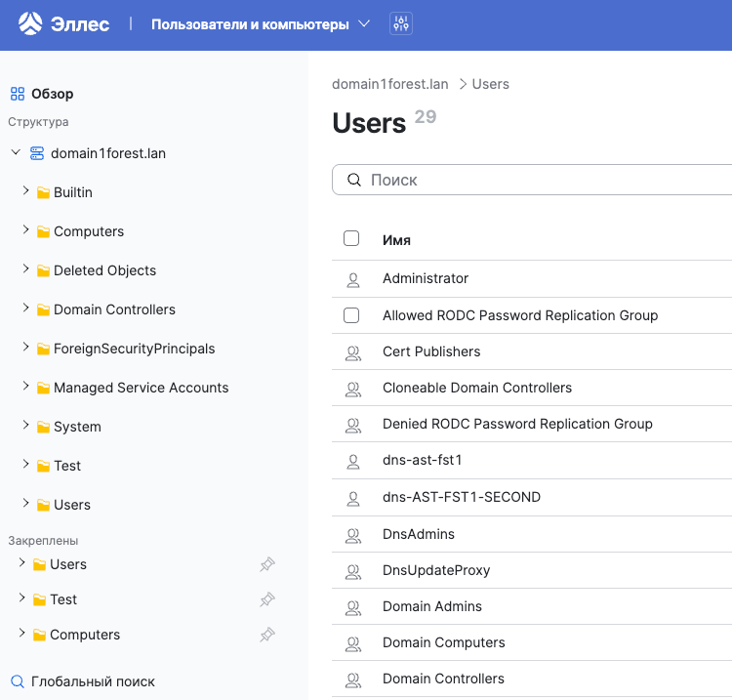Screen dimensions: 732x700
Task: Open the Domain Admins group entry
Action: point(431,606)
